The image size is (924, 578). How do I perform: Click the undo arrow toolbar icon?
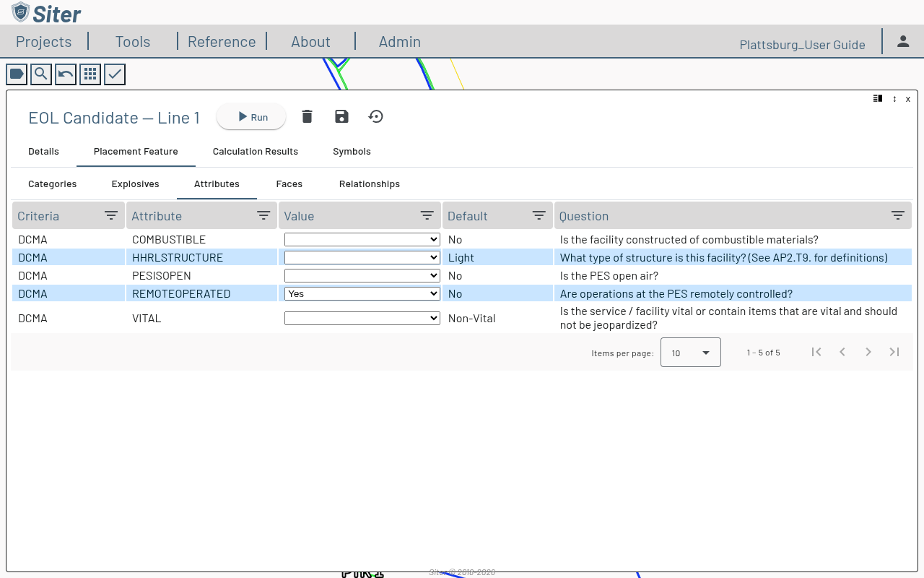pyautogui.click(x=66, y=74)
